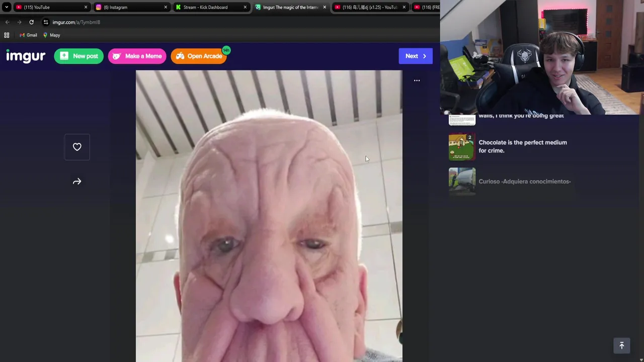Open the tab search dropdown arrow
The width and height of the screenshot is (644, 362).
click(x=7, y=7)
